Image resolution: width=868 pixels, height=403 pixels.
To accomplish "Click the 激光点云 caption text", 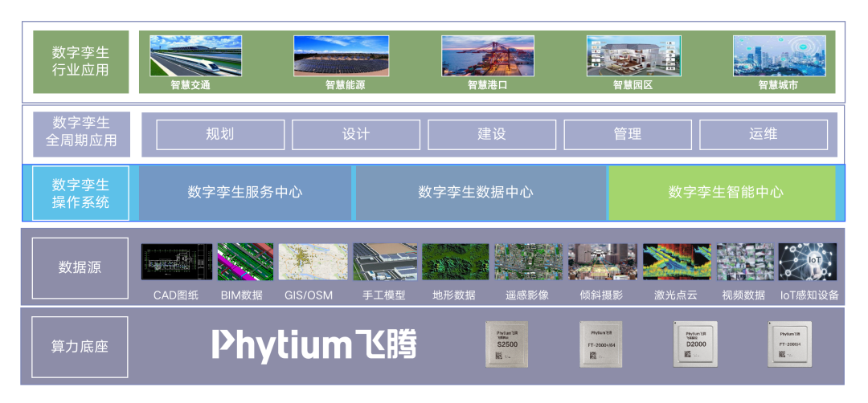I will click(676, 295).
